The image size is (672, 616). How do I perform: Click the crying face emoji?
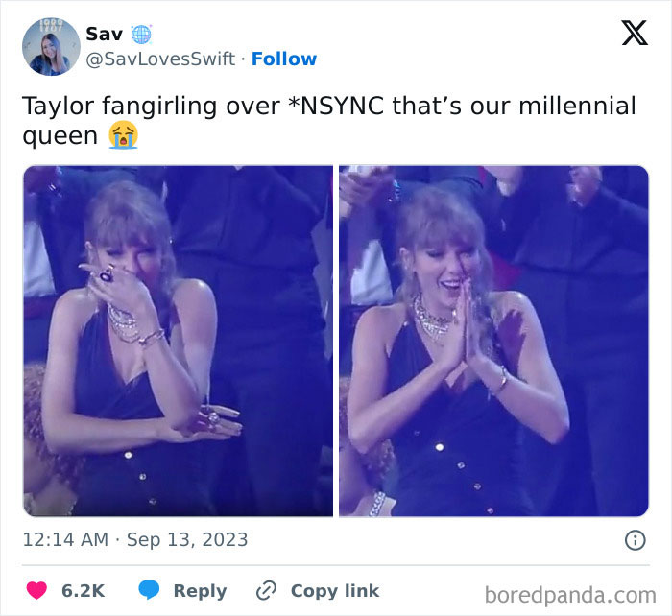point(123,135)
